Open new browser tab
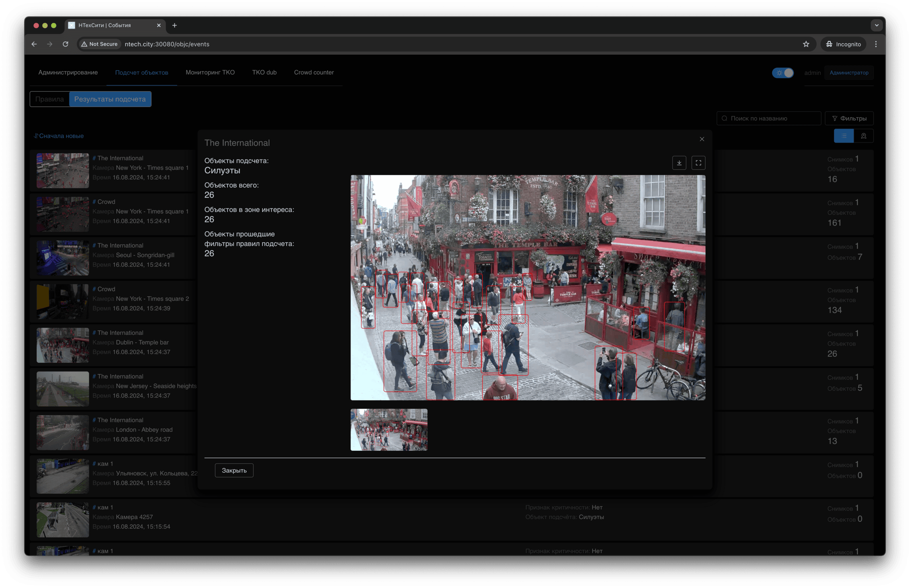 (x=174, y=25)
